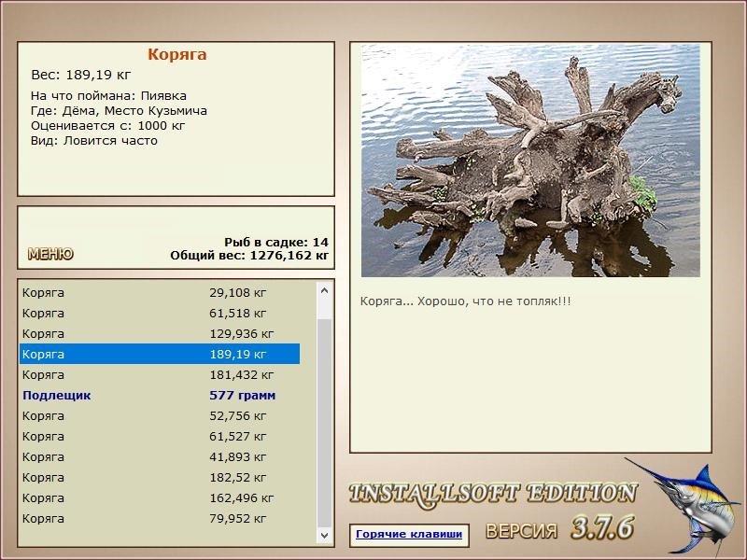This screenshot has width=747, height=560.
Task: Select Подлещик 577 грамм row
Action: tap(160, 395)
